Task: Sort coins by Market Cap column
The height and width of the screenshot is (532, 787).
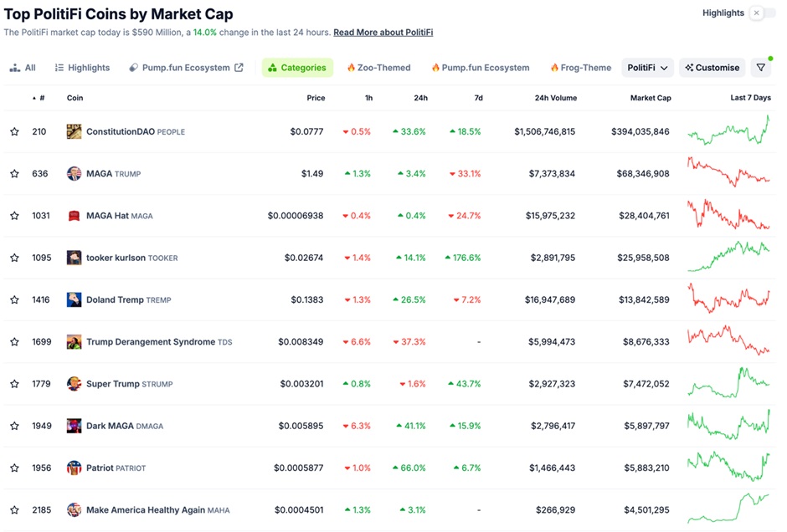Action: click(x=650, y=98)
